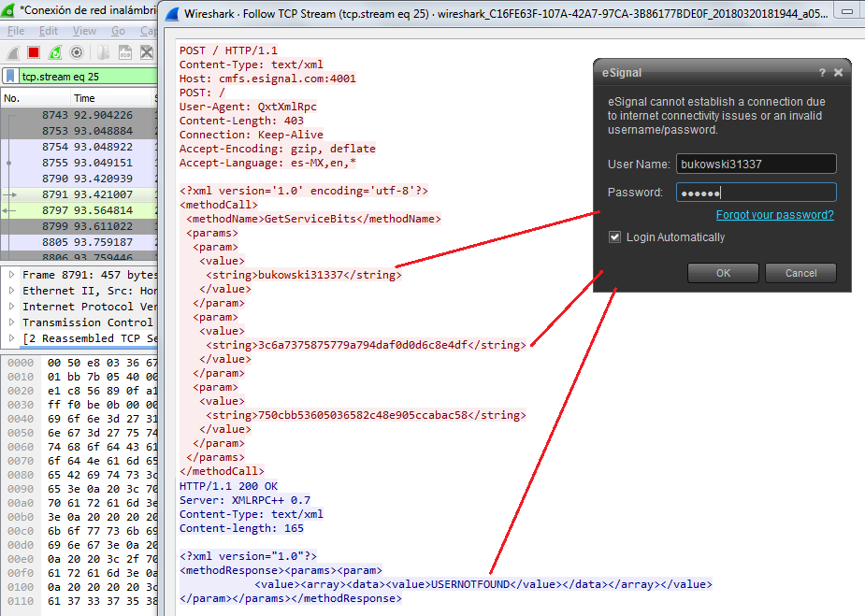Close the eSignal login dialog

pos(839,73)
